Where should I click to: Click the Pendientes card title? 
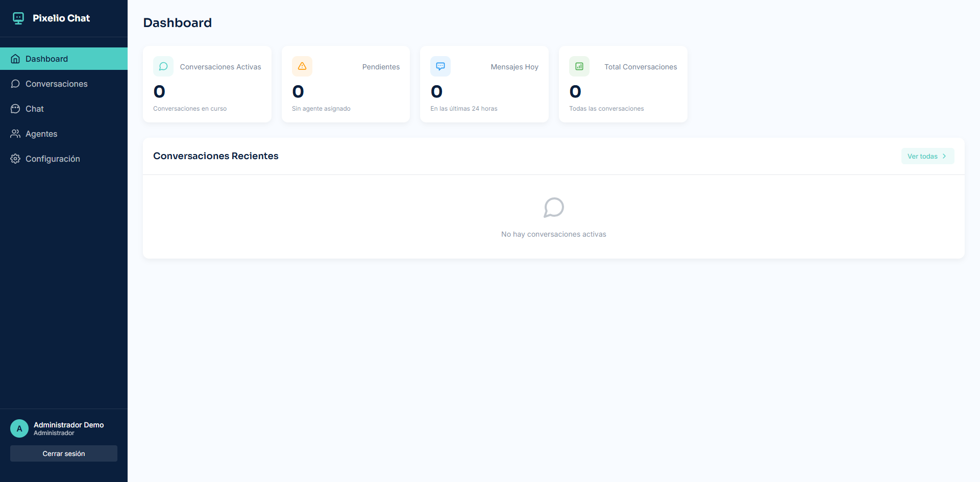[381, 67]
